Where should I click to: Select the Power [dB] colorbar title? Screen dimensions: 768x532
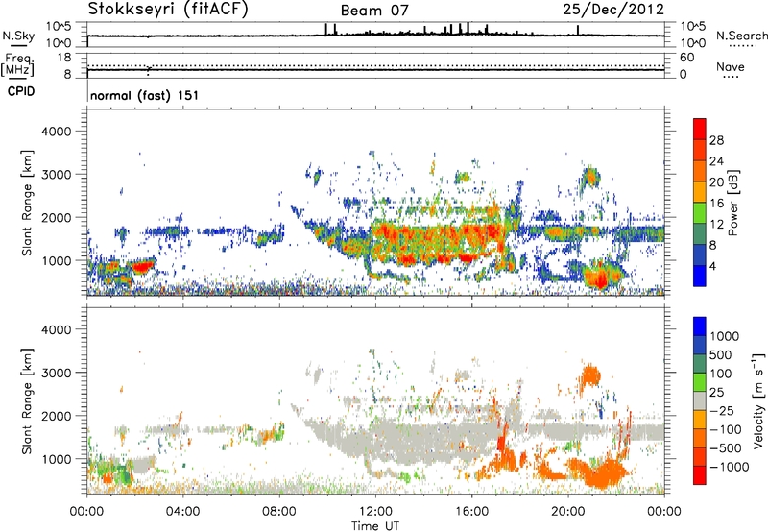pos(732,203)
